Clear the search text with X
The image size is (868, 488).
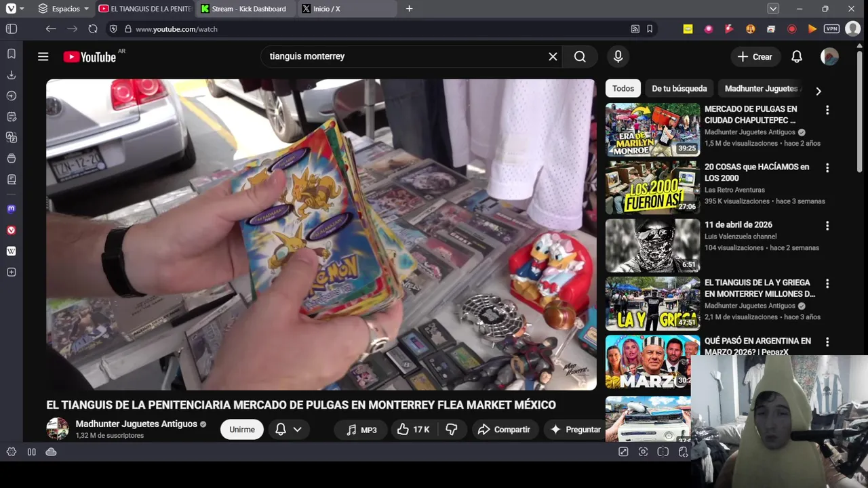[553, 57]
